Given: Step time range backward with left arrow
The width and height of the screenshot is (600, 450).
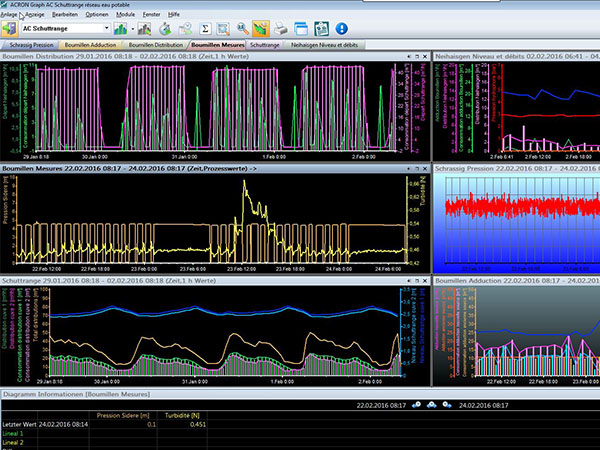Looking at the screenshot, I should (416, 405).
